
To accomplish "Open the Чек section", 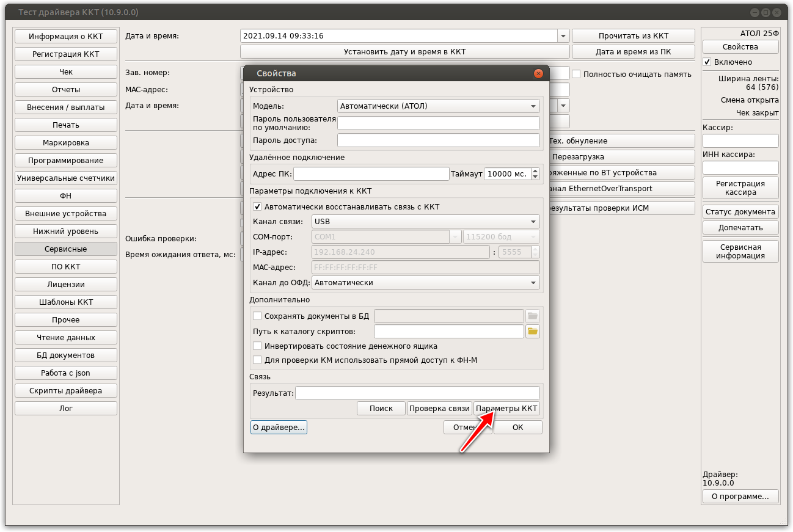I will tap(66, 71).
